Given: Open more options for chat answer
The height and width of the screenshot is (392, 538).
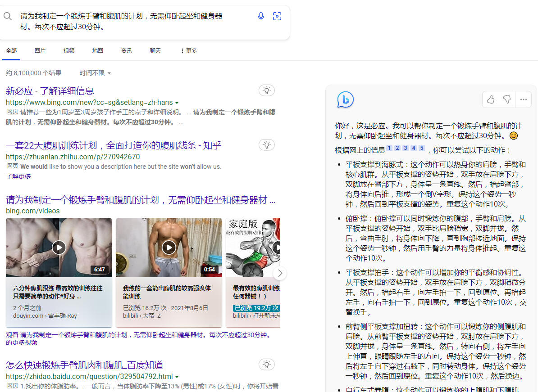Looking at the screenshot, I should (523, 99).
